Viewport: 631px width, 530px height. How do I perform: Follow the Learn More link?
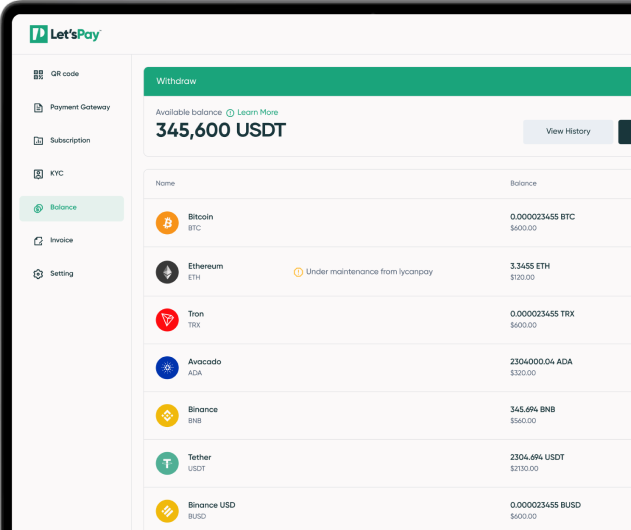(257, 113)
